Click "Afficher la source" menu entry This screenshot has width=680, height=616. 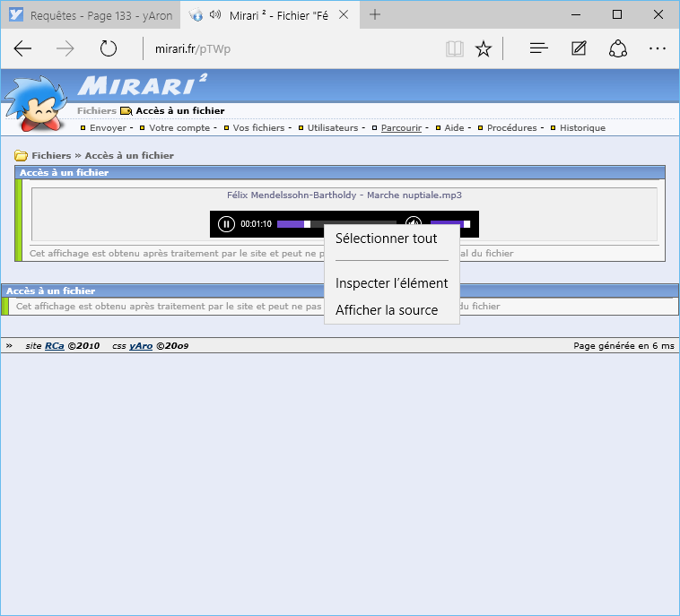386,310
